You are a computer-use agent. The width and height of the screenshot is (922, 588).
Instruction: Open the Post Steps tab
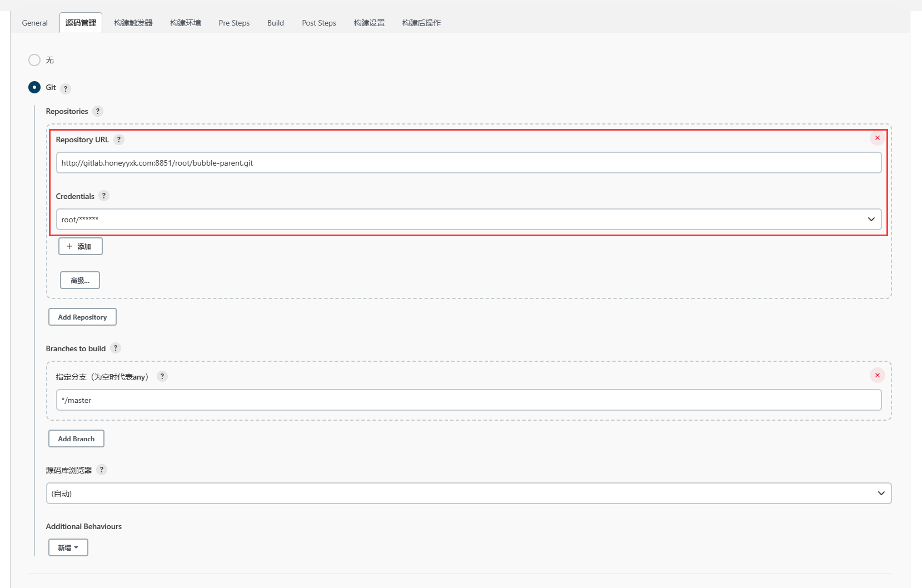click(319, 23)
